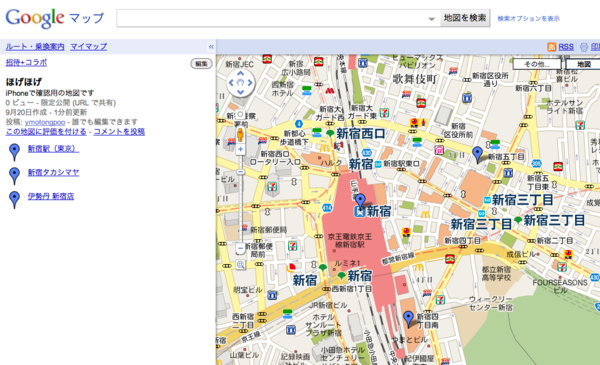This screenshot has width=600, height=365.
Task: Click the JR新宿ビル label on map
Action: (328, 305)
